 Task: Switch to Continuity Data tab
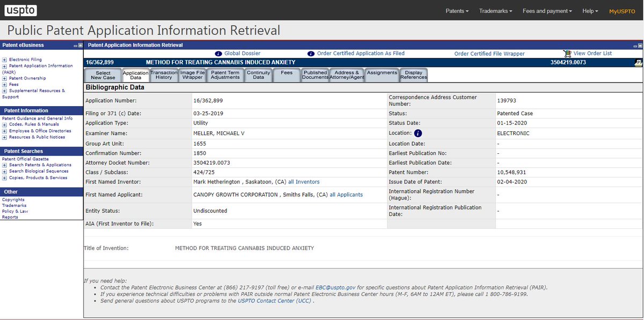click(258, 75)
